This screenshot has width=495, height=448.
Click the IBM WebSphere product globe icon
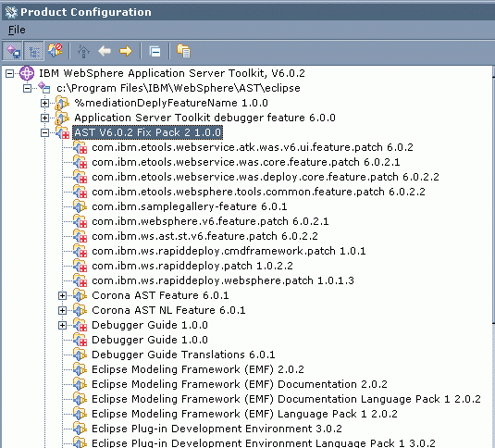[x=27, y=73]
